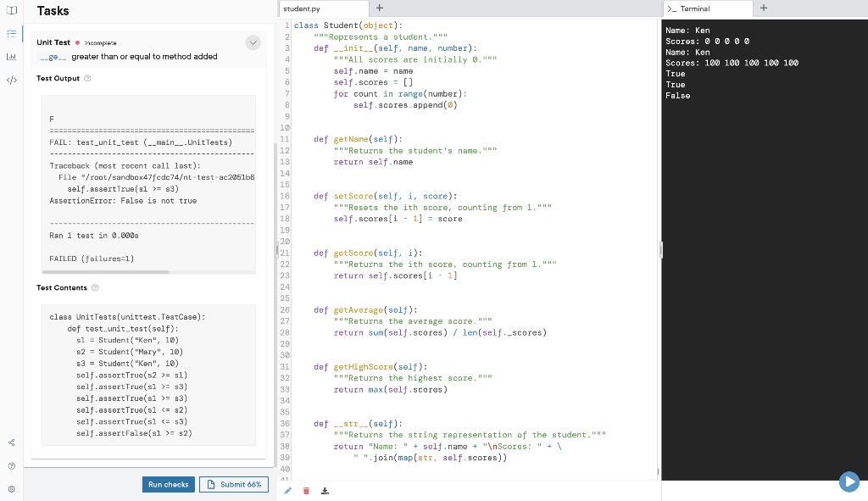Screen dimensions: 868x501
Task: Click the share icon in sidebar
Action: [x=12, y=443]
